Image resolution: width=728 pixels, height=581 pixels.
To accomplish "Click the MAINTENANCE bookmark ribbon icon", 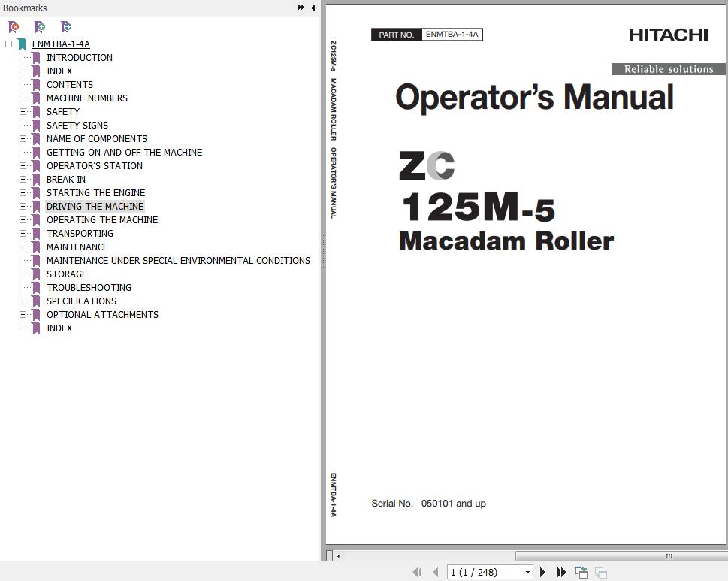I will [36, 247].
